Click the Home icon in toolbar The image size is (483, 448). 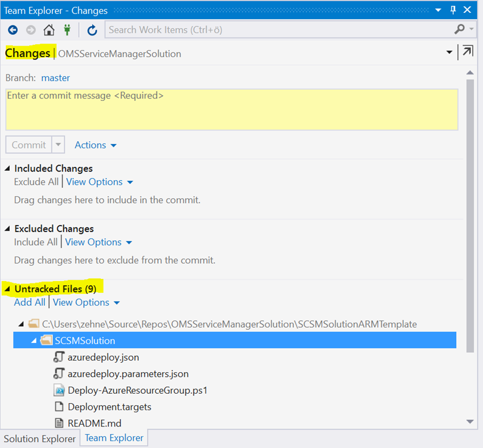(49, 30)
